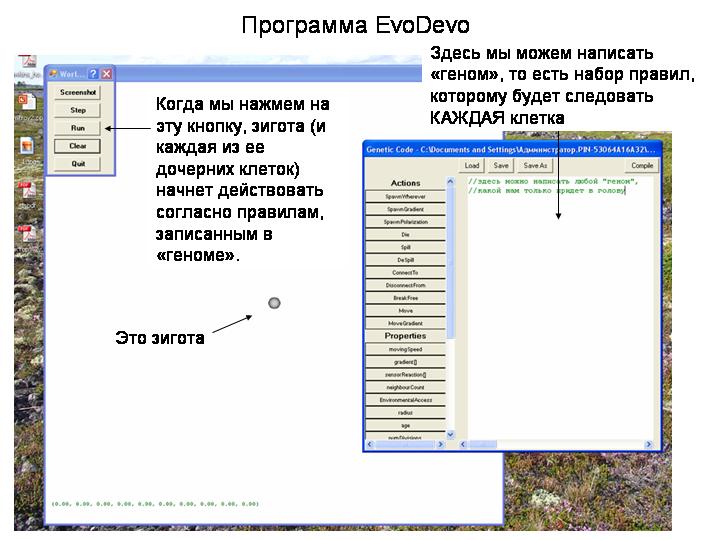The image size is (720, 540).
Task: Insert the DeSpill action
Action: click(405, 260)
